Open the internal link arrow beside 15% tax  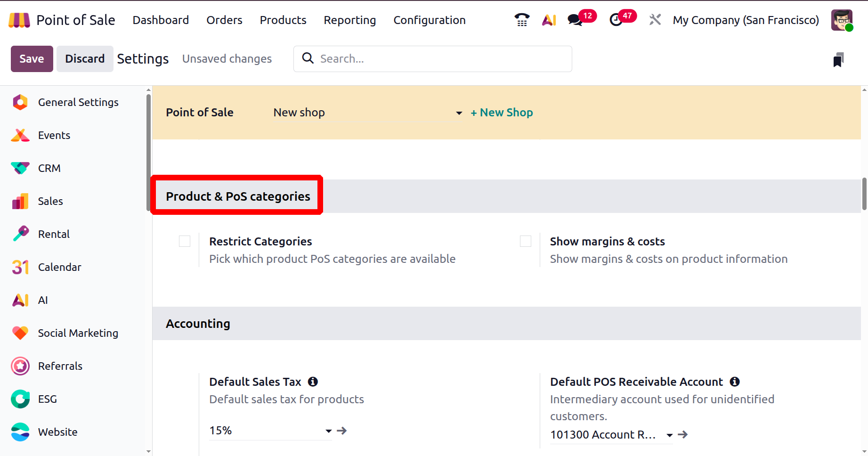tap(342, 431)
